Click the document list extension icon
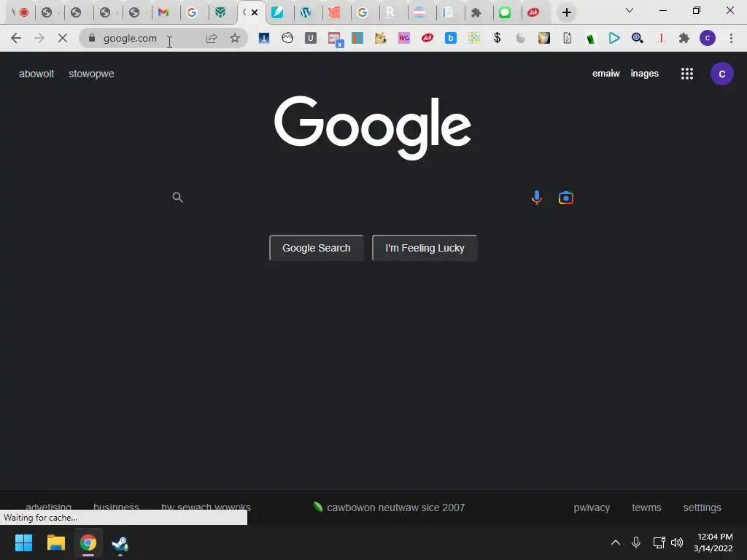 click(x=568, y=38)
